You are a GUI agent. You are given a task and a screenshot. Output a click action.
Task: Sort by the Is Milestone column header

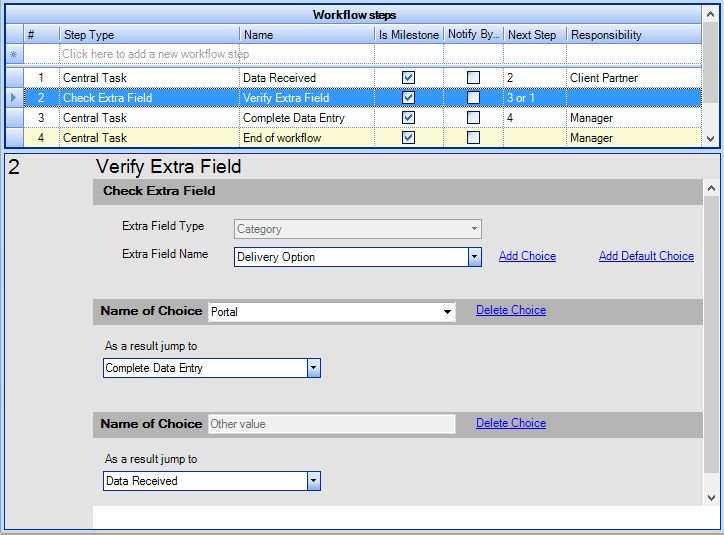(409, 35)
